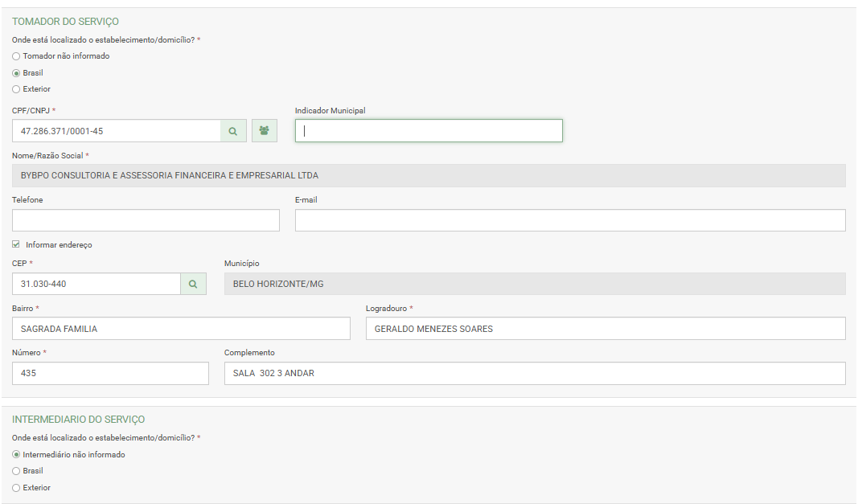Viewport: 858px width, 504px height.
Task: Click the Telefone input field
Action: pos(146,220)
